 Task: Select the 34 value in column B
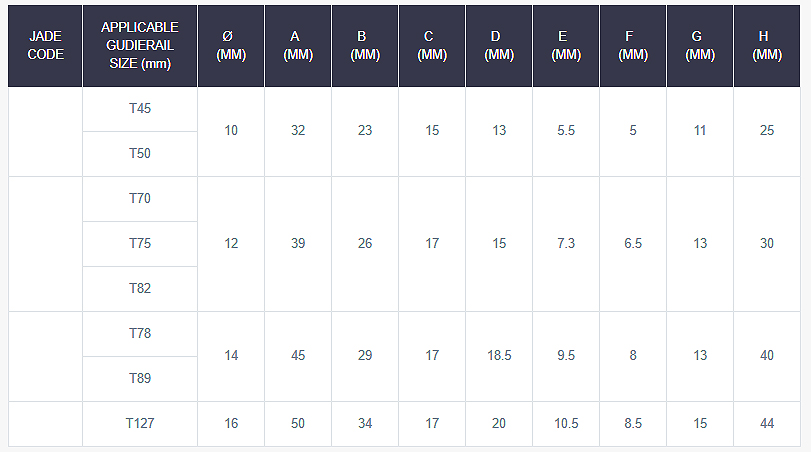(365, 424)
